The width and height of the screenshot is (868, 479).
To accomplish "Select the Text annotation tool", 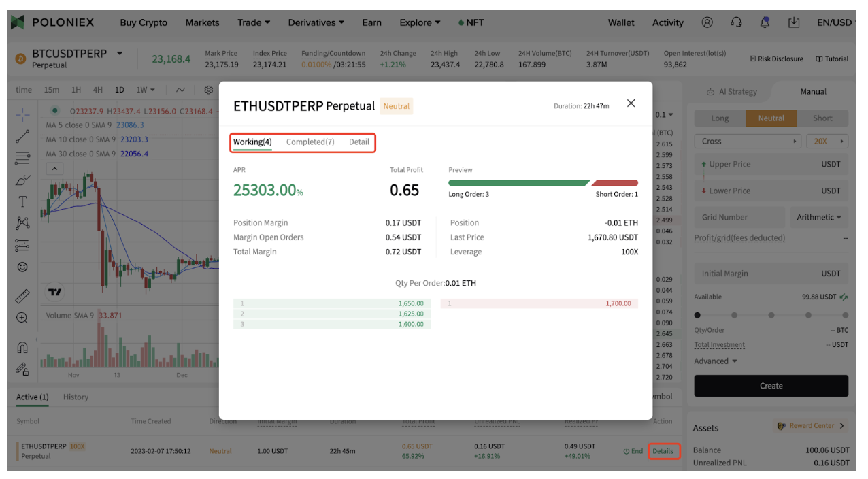I will coord(22,201).
